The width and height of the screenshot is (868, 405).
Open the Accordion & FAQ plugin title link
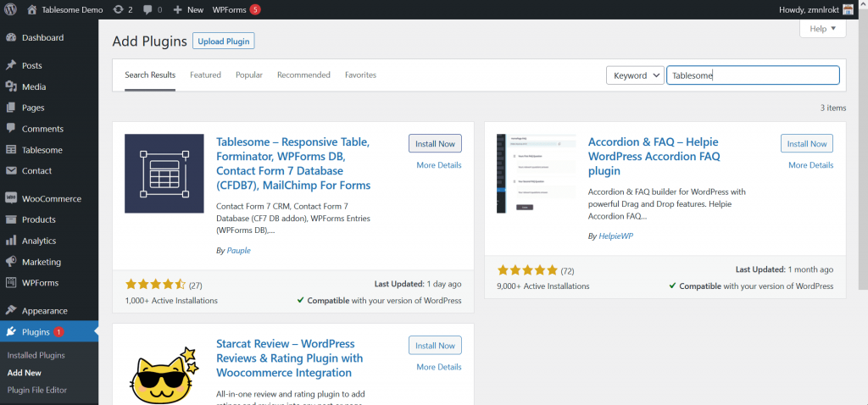[654, 156]
